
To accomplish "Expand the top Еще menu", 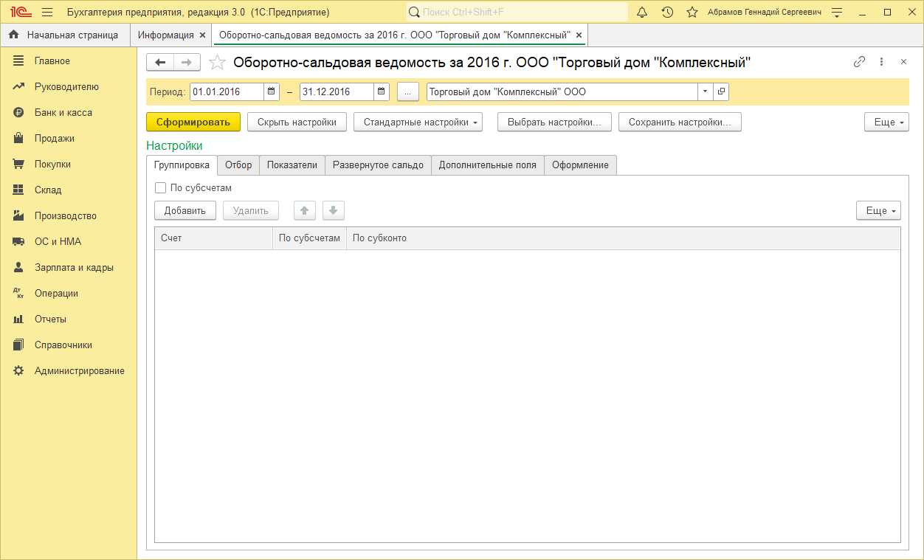I will 886,122.
